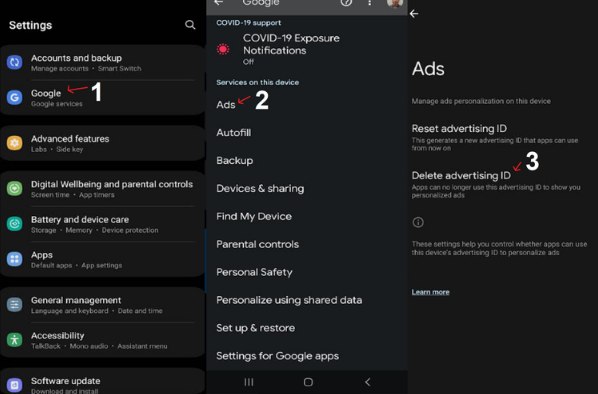Tap the General management sliders icon
This screenshot has width=598, height=394.
click(14, 305)
